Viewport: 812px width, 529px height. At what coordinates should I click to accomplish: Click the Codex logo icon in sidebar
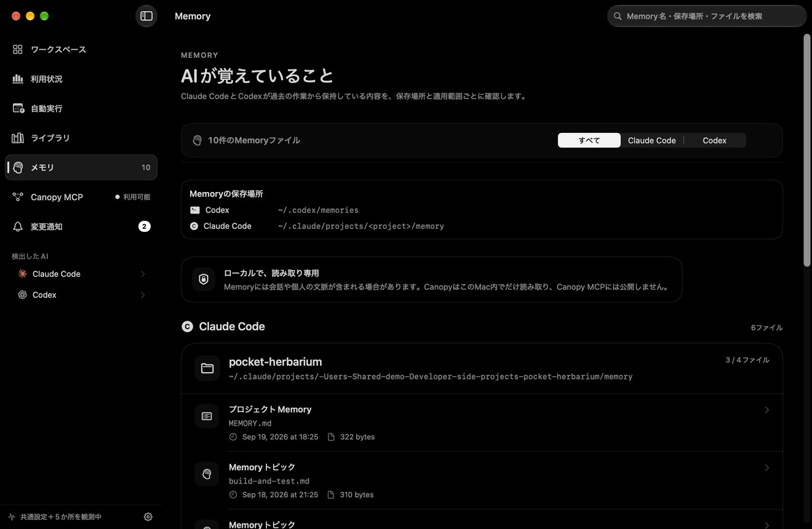pos(22,295)
